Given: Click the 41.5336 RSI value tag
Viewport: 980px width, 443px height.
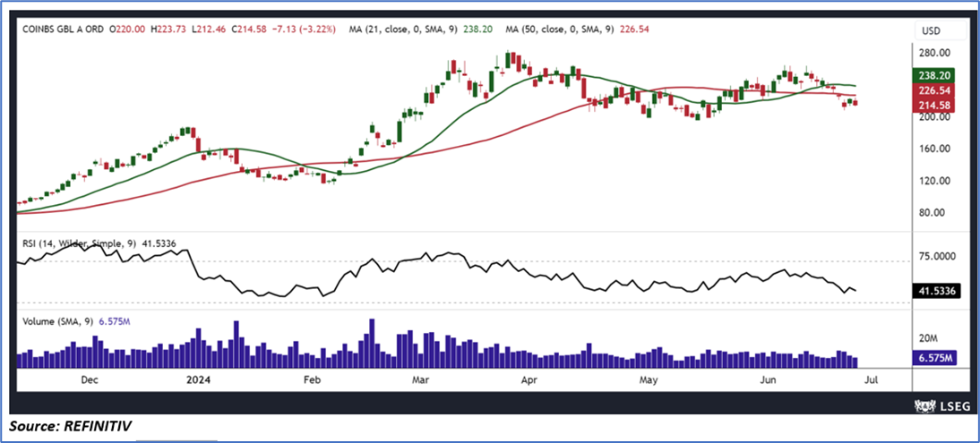Looking at the screenshot, I should [937, 291].
